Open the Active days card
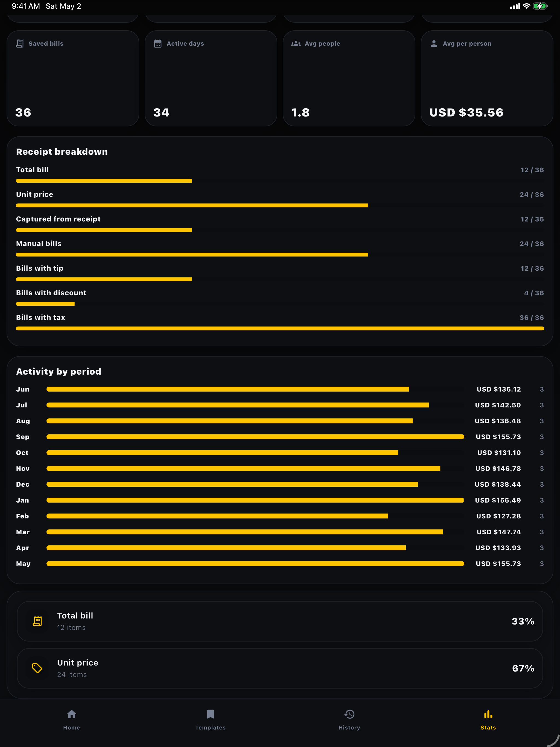This screenshot has width=560, height=747. point(211,78)
